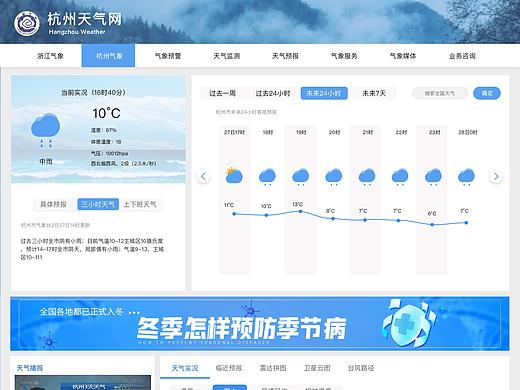Viewport: 520px width, 390px height.
Task: Click the rain icon for 18时
Action: coord(267,176)
